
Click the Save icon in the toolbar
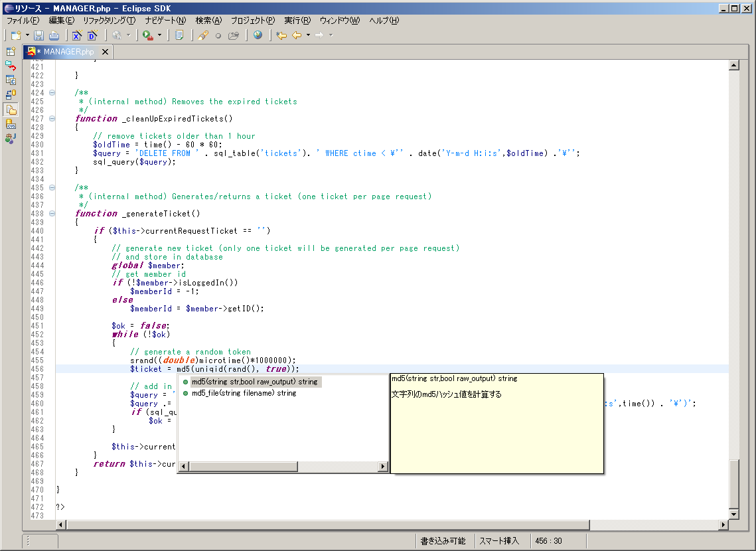(x=38, y=35)
